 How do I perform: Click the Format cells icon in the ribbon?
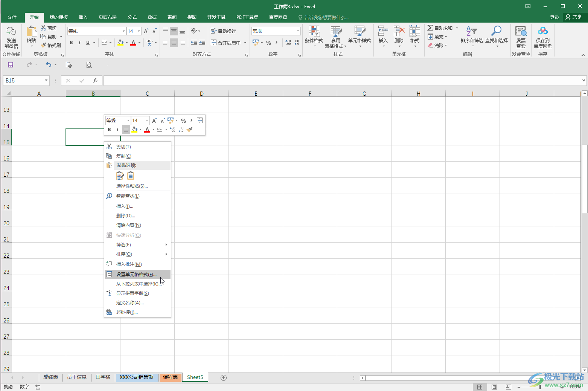click(x=415, y=31)
